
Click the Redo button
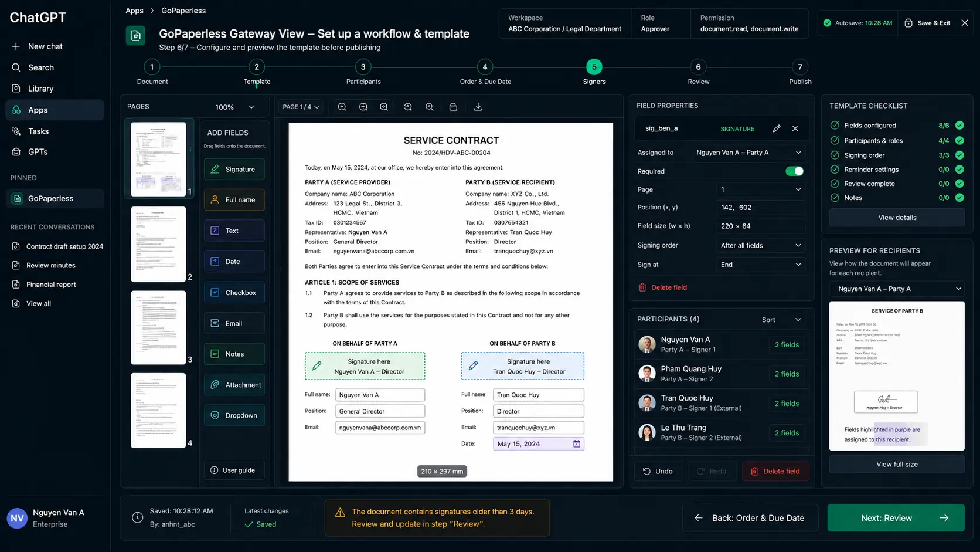click(712, 471)
